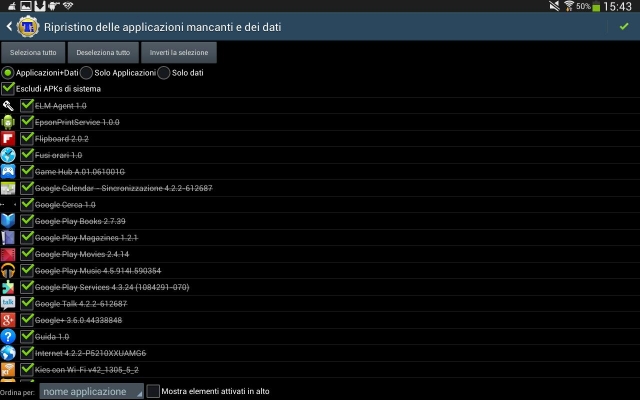Tap the ELM Agent app icon
The image size is (640, 400).
(x=8, y=106)
